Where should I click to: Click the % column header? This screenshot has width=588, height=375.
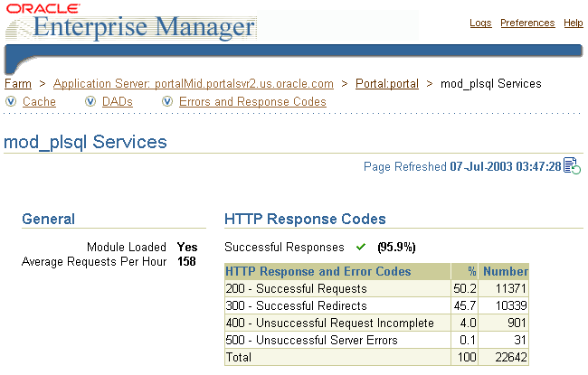point(464,271)
